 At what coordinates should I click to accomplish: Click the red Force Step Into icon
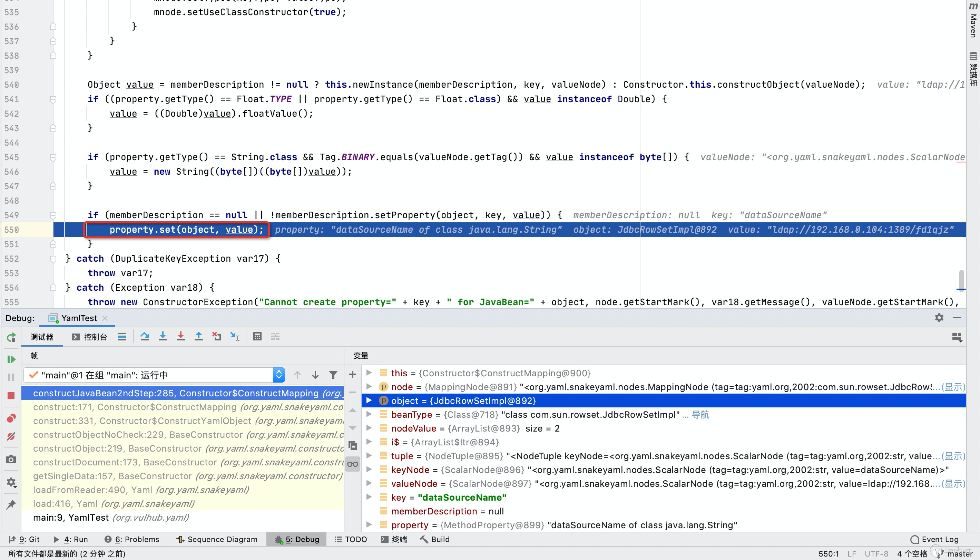click(180, 337)
